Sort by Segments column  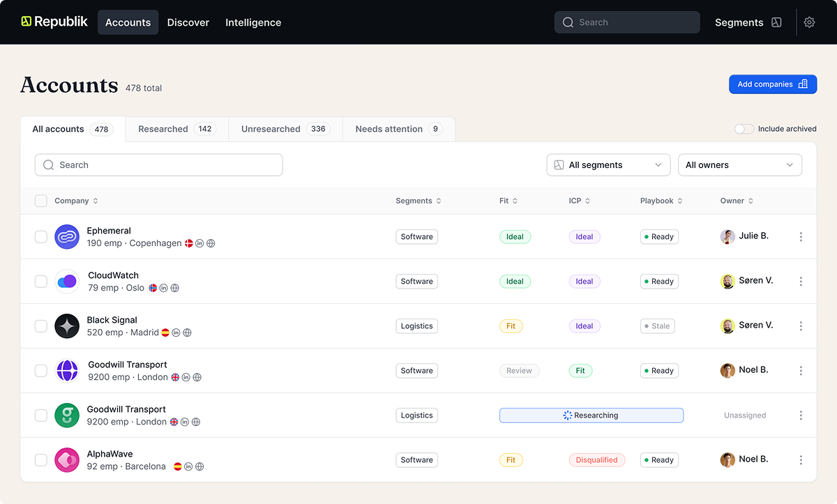[x=418, y=201]
